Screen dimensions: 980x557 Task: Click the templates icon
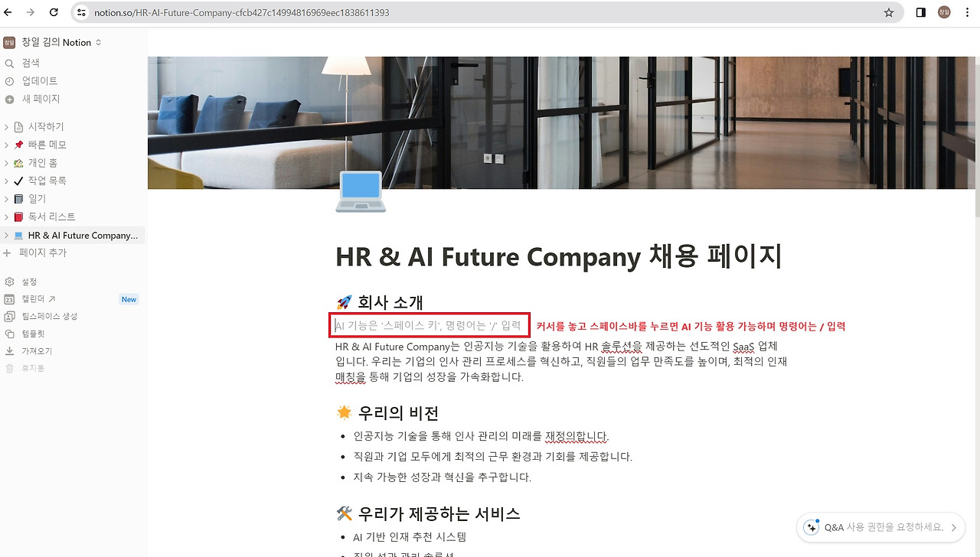(9, 334)
